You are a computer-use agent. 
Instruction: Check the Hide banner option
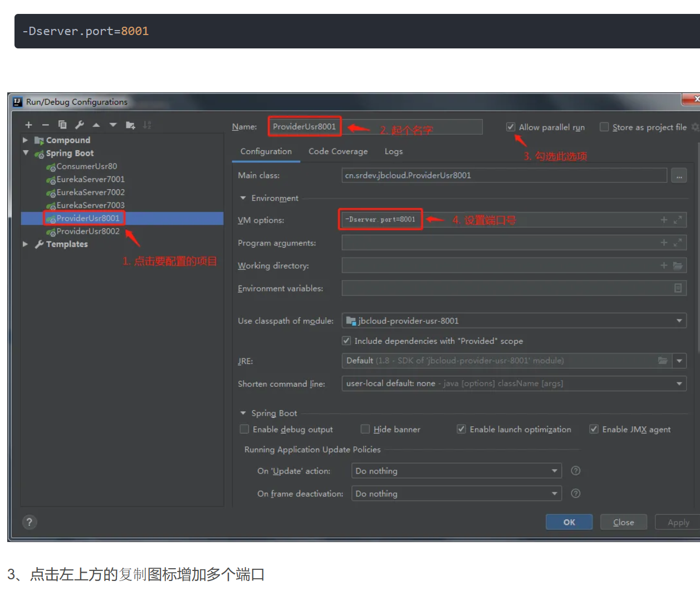tap(365, 429)
